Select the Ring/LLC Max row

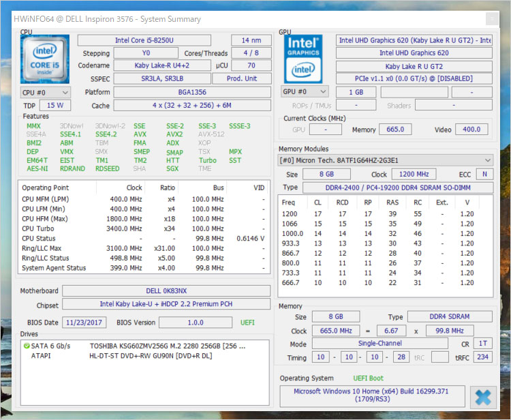[144, 248]
